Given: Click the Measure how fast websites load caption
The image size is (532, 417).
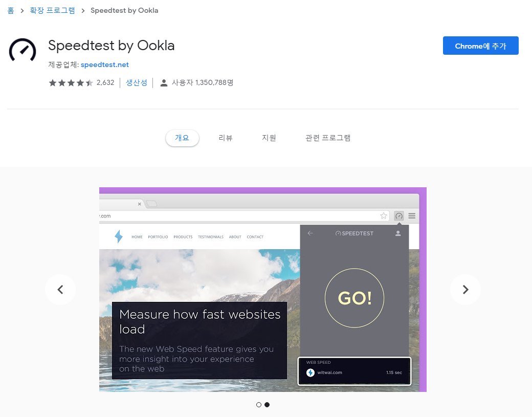Looking at the screenshot, I should click(200, 322).
